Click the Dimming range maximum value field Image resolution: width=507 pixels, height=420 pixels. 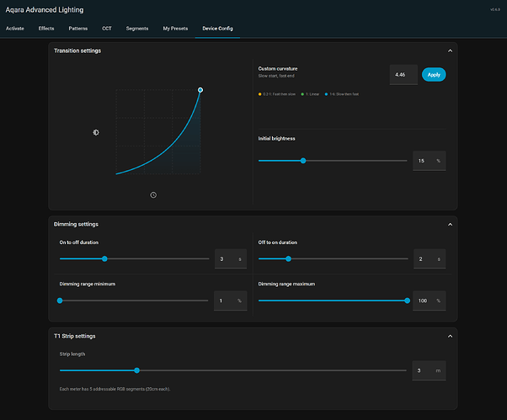tap(422, 300)
